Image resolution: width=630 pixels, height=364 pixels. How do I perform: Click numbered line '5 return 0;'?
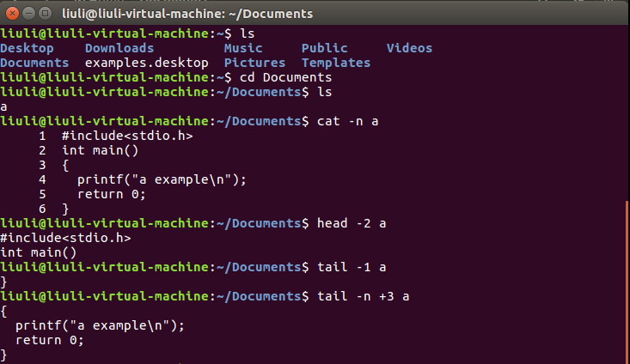(x=92, y=194)
